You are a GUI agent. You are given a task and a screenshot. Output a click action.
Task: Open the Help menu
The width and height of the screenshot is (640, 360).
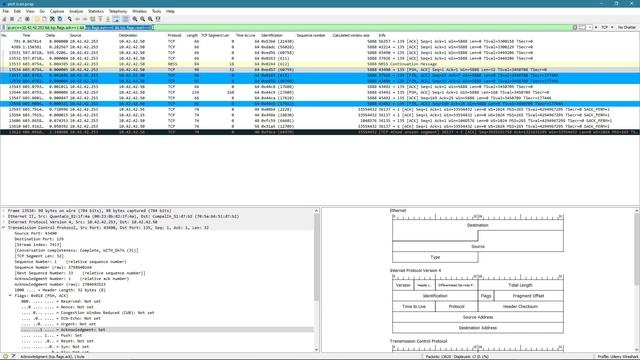point(170,11)
